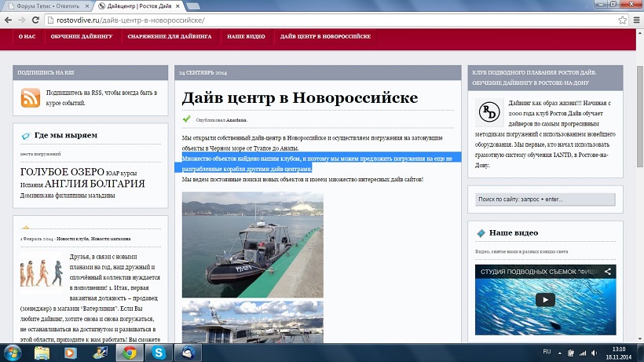644x362 pixels.
Task: Switch to Chrome on the taskbar
Action: (x=130, y=353)
